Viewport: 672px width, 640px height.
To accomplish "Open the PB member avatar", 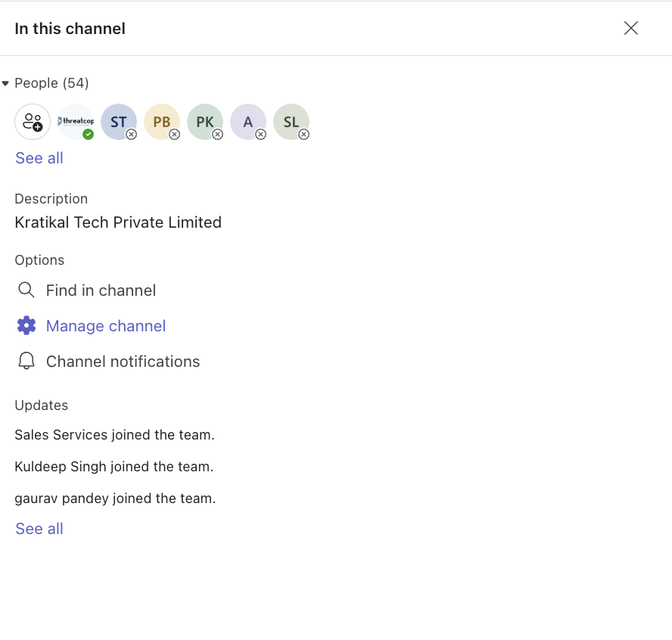I will coord(162,122).
